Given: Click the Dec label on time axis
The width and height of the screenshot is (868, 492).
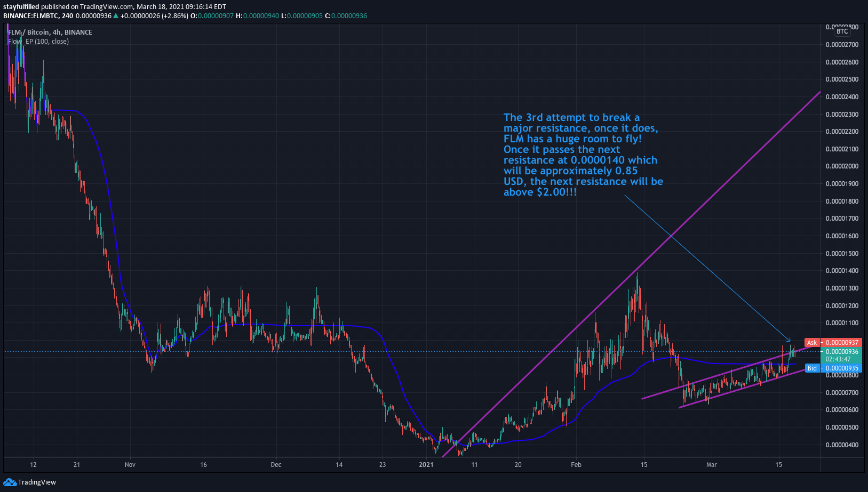Looking at the screenshot, I should tap(276, 465).
